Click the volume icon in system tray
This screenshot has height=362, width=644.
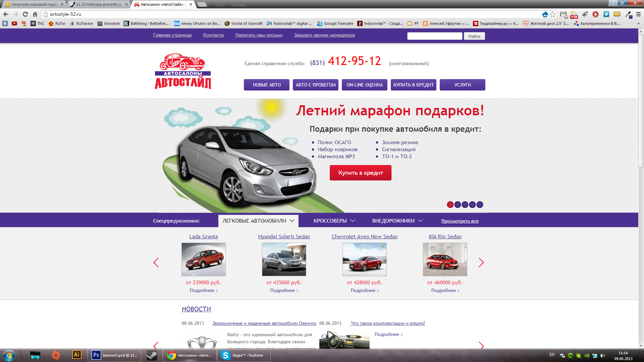point(603,356)
